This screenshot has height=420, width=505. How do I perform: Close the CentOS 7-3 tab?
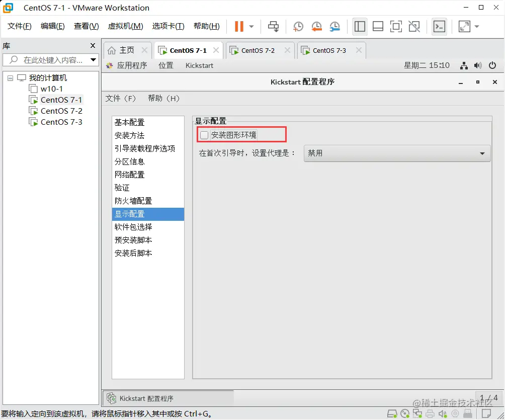(x=359, y=50)
